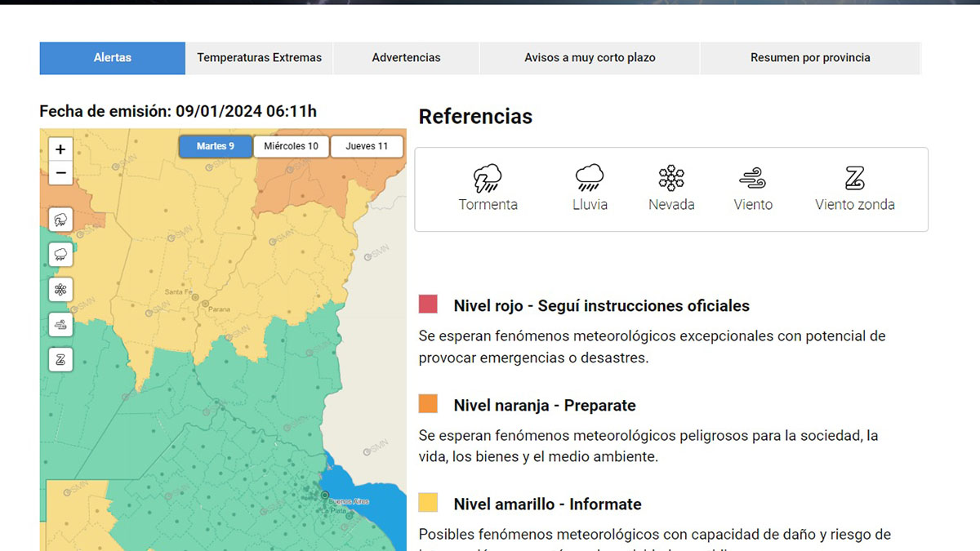Viewport: 980px width, 551px height.
Task: Select the wind filter on the map sidebar
Action: tap(60, 324)
